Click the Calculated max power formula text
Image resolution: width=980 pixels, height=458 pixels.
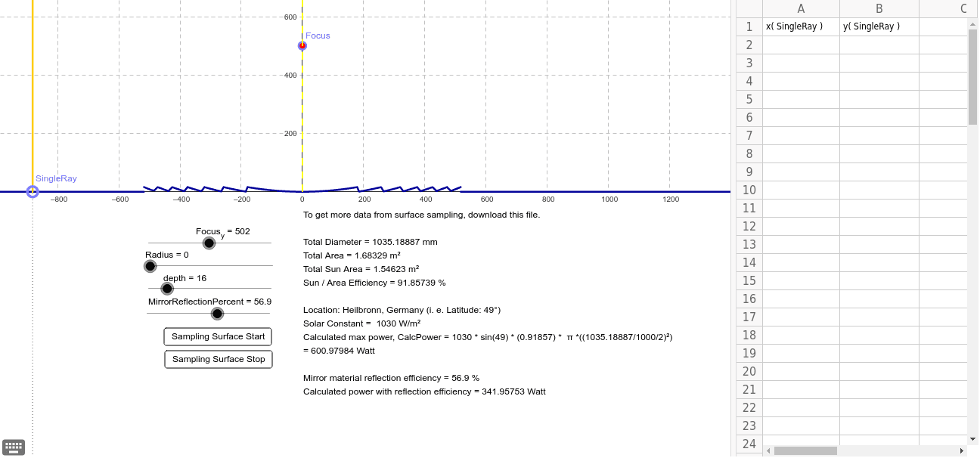click(488, 337)
